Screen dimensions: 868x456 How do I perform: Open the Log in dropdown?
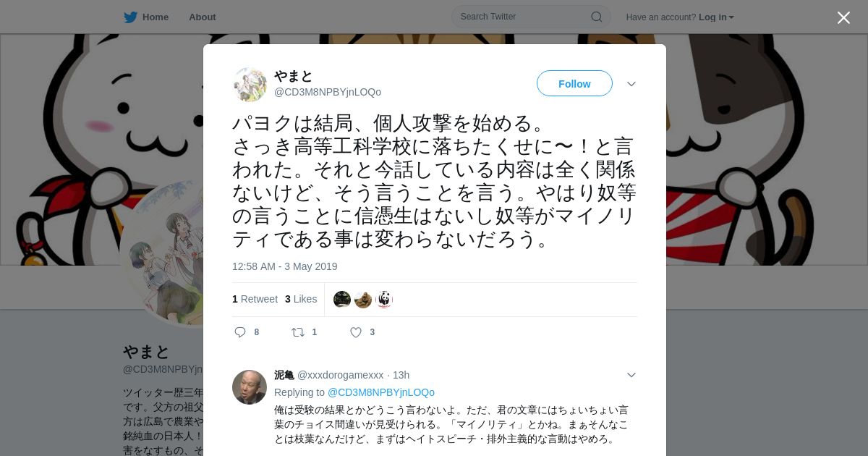click(x=716, y=17)
